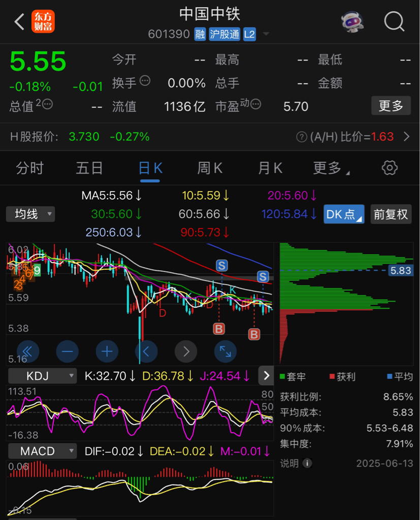The width and height of the screenshot is (420, 520).
Task: Collapse chip panel with right chevron
Action: [x=266, y=375]
